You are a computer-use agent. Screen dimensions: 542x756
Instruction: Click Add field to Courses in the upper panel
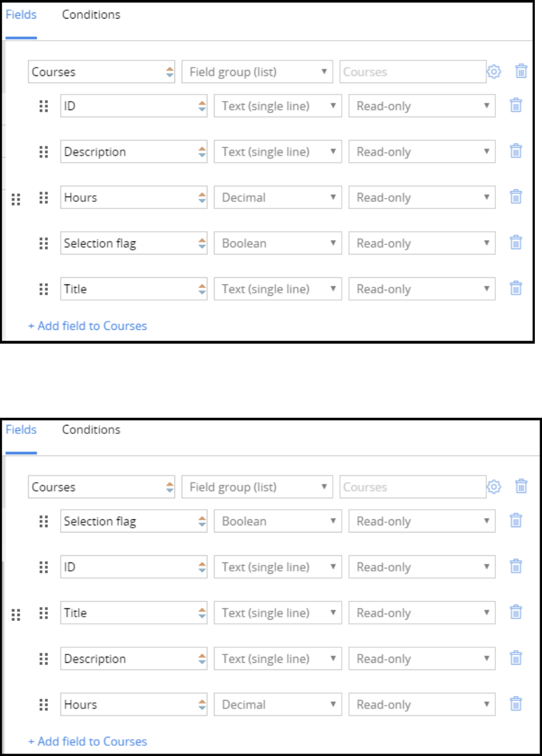(x=87, y=326)
